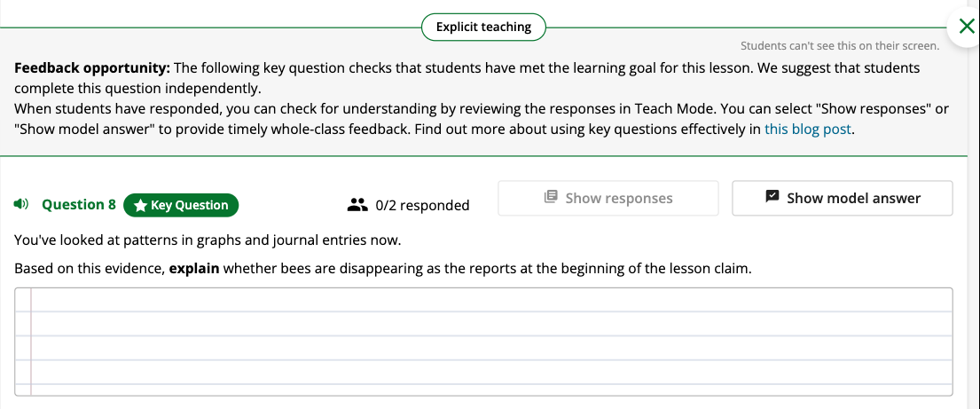Select the Question 8 heading
This screenshot has height=409, width=980.
pos(79,204)
